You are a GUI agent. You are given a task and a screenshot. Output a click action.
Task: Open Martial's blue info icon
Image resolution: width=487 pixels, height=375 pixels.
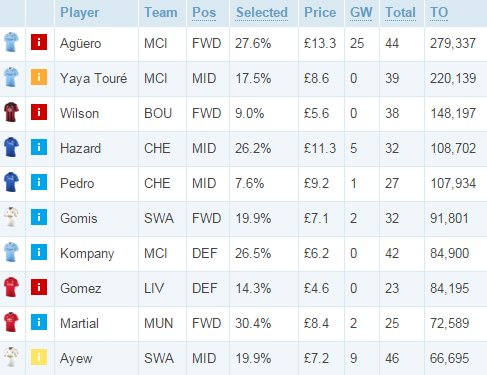click(x=39, y=322)
